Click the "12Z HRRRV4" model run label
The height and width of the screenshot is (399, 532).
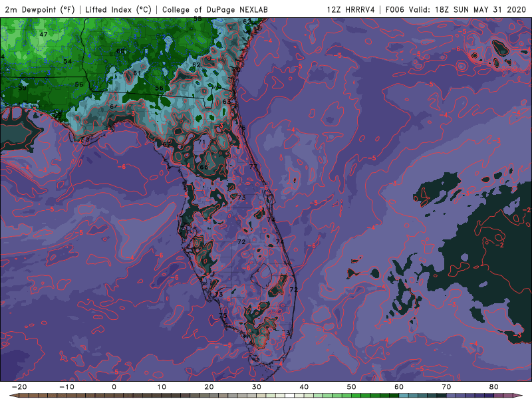[351, 9]
